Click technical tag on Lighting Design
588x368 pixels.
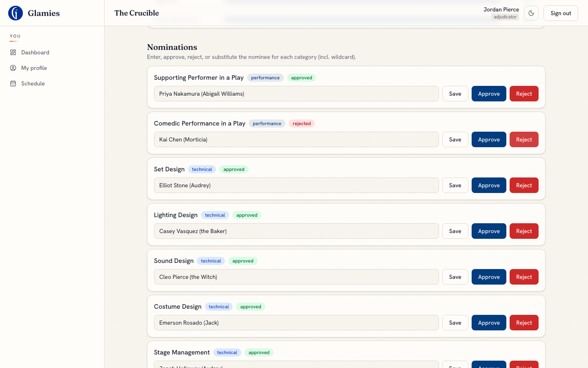[x=215, y=215]
